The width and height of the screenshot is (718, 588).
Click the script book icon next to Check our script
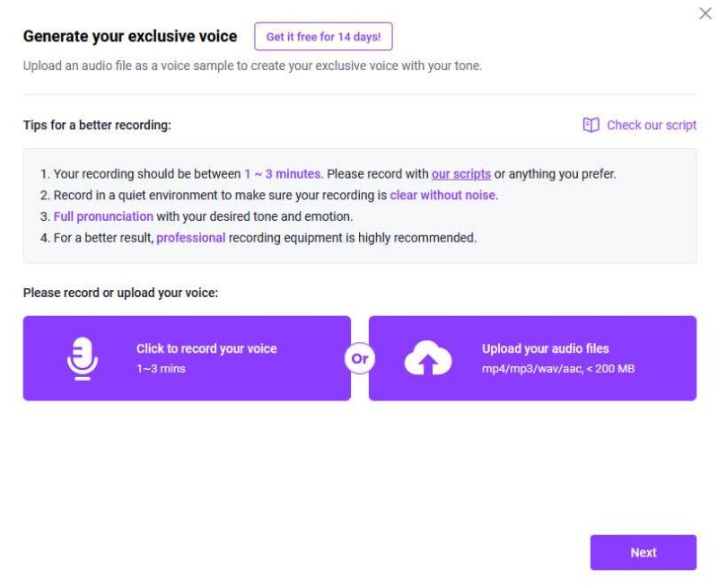(x=591, y=125)
